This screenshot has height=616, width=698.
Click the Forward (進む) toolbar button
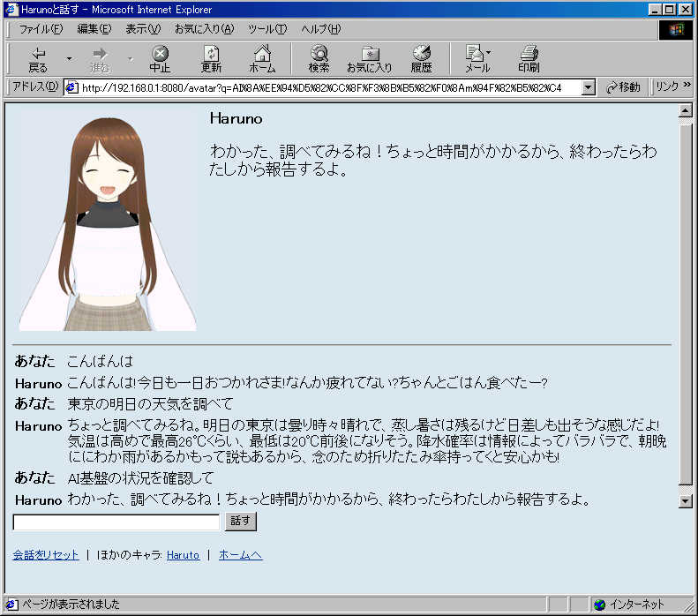pyautogui.click(x=100, y=60)
